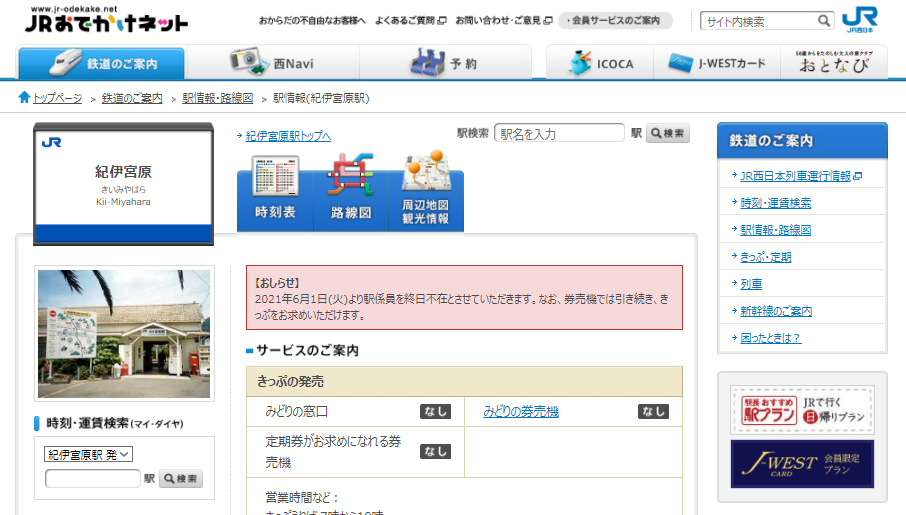Open お問い合わせ・ご意見 link

pyautogui.click(x=504, y=20)
